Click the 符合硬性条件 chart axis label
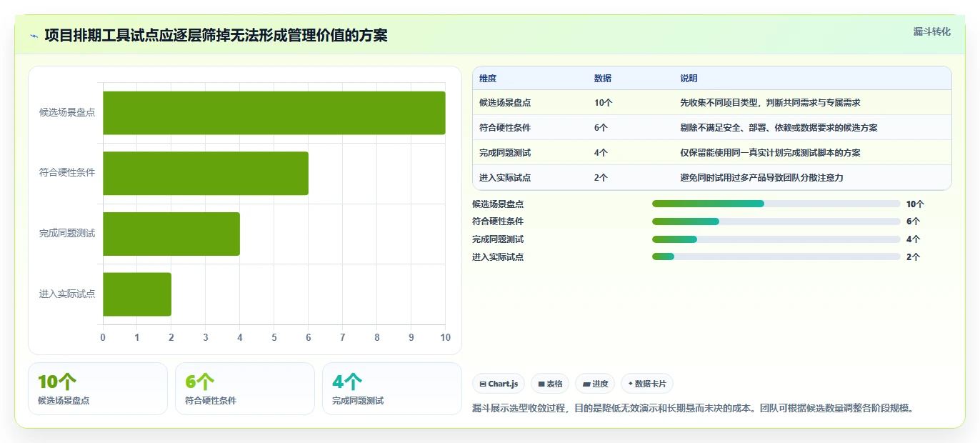 point(67,173)
